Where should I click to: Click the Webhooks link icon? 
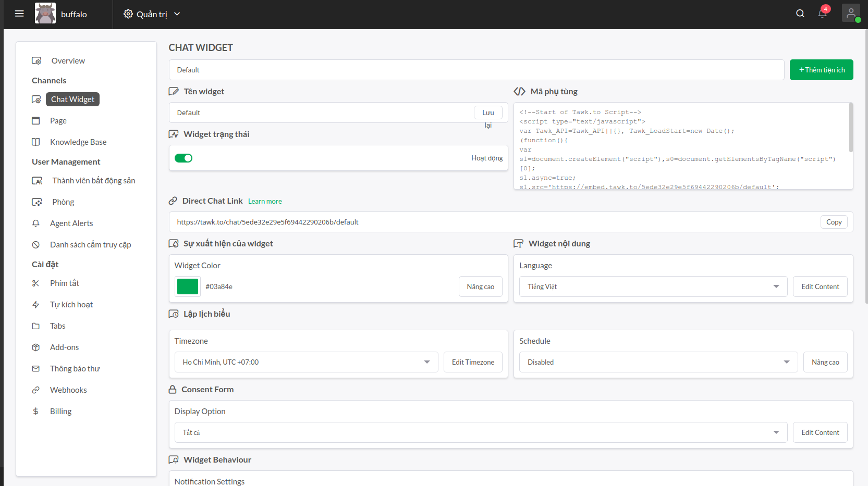(x=36, y=390)
